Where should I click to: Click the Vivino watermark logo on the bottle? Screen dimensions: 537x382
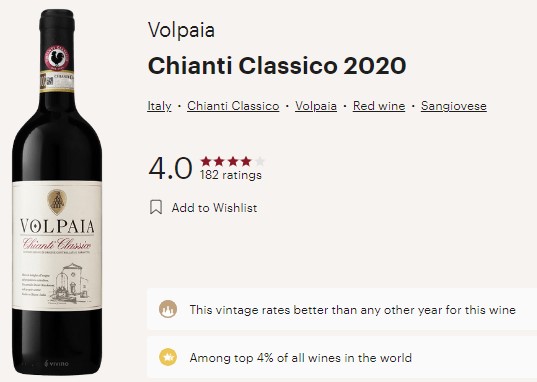pos(57,363)
